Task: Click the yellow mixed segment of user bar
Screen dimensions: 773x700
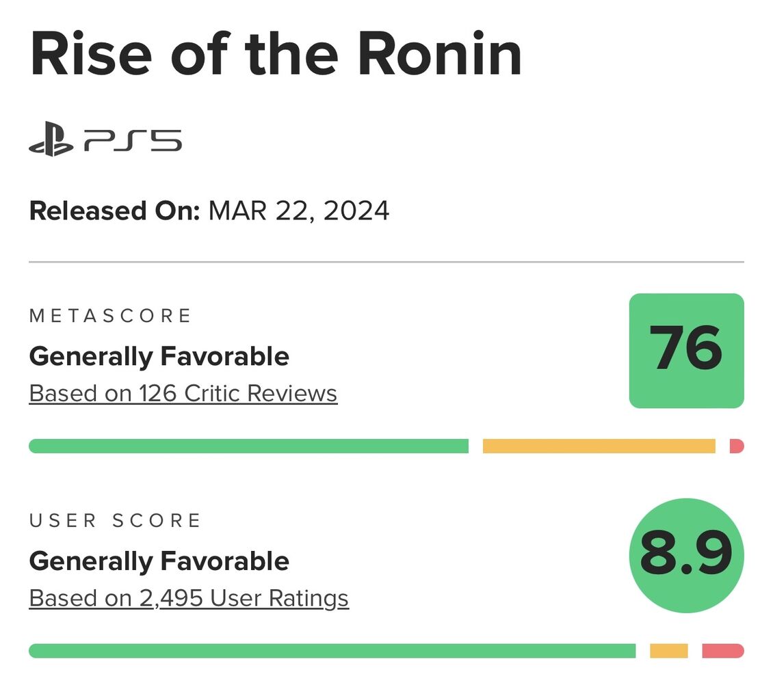Action: click(668, 651)
